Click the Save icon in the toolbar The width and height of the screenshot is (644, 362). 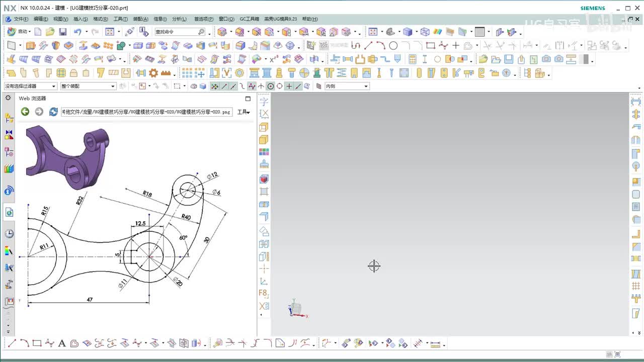[x=63, y=32]
